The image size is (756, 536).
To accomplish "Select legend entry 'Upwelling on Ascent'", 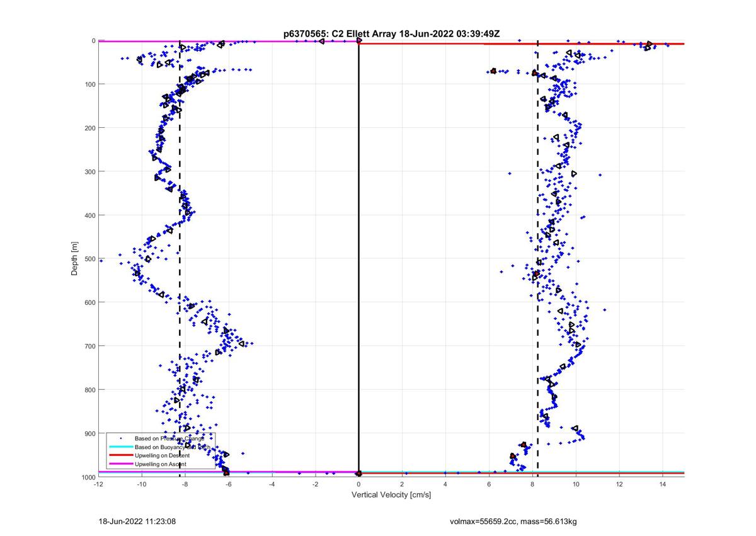I will point(160,464).
